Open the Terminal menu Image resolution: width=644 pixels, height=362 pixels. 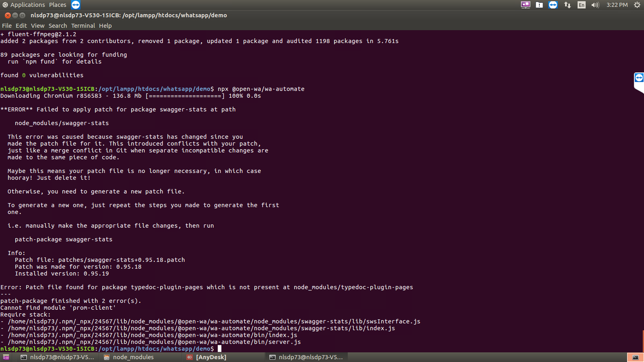coord(83,25)
